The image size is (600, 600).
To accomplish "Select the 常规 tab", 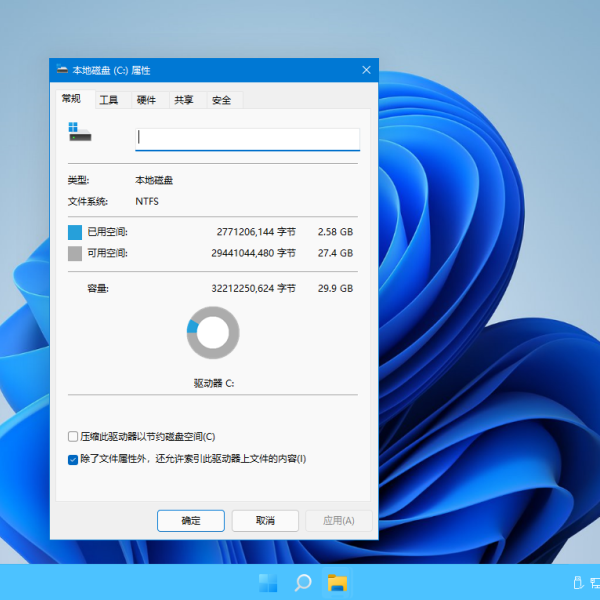I will (75, 99).
